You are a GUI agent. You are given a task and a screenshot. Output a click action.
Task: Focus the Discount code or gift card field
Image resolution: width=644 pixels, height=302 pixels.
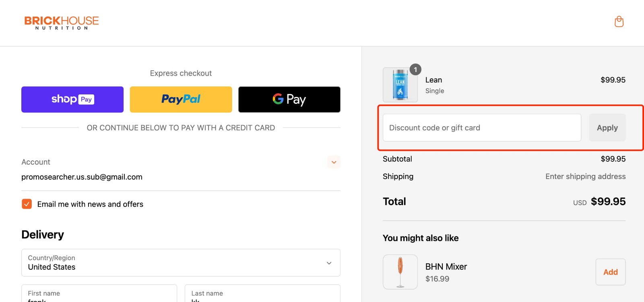[481, 127]
